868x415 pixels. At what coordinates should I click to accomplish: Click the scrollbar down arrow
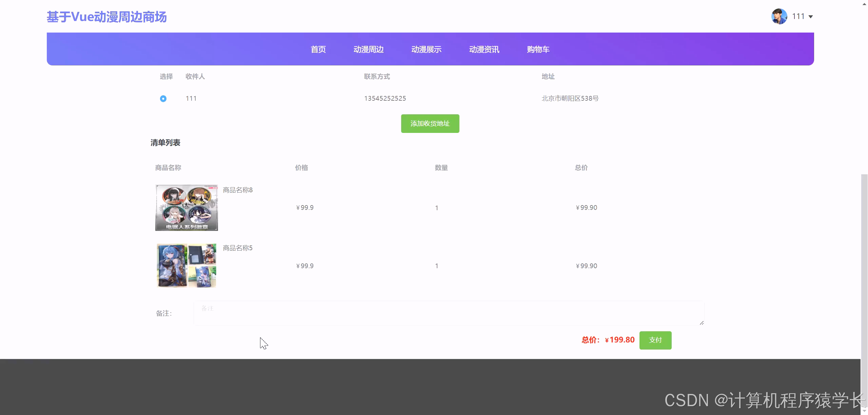(x=864, y=411)
